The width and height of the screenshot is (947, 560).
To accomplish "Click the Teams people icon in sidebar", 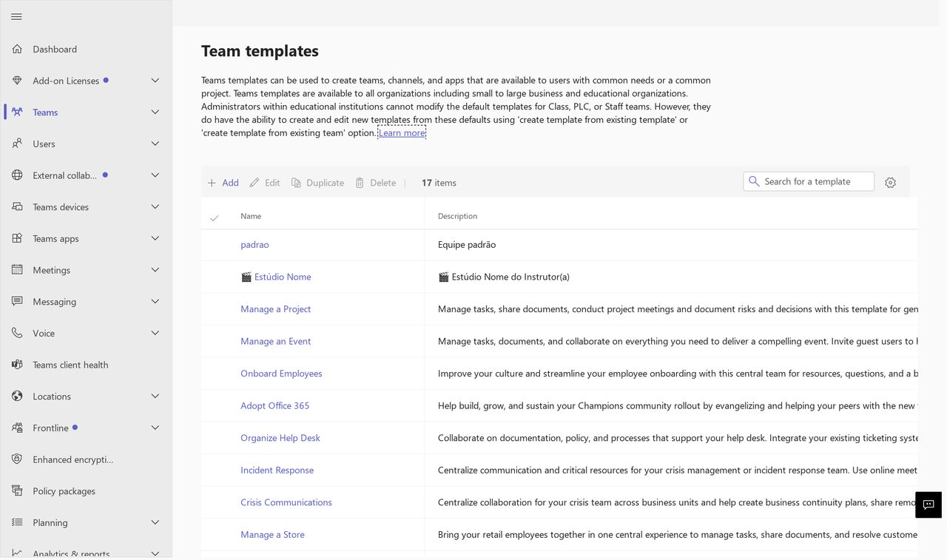I will (17, 112).
